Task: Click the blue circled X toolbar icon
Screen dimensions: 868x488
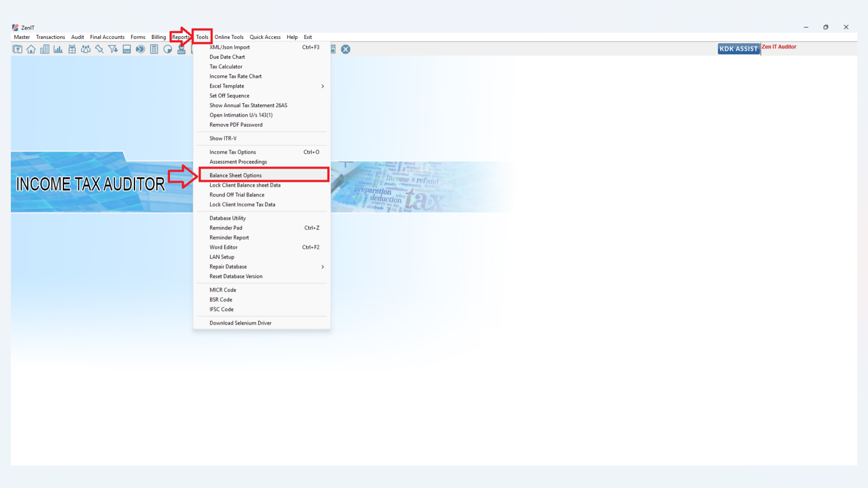Action: tap(346, 49)
